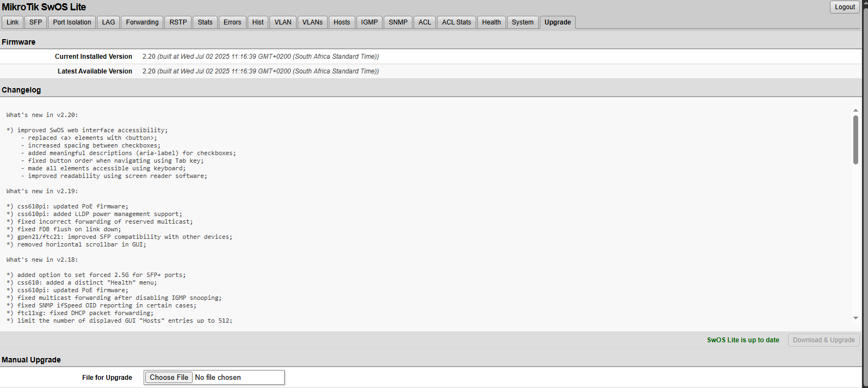Image resolution: width=868 pixels, height=388 pixels.
Task: Click the 'SwOS Lite is up to date' status
Action: [x=743, y=340]
